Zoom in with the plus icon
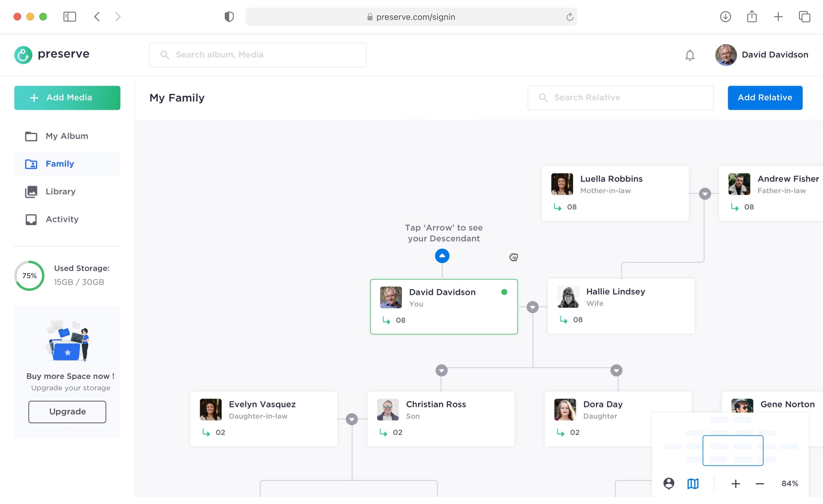This screenshot has width=823, height=504. pyautogui.click(x=735, y=484)
